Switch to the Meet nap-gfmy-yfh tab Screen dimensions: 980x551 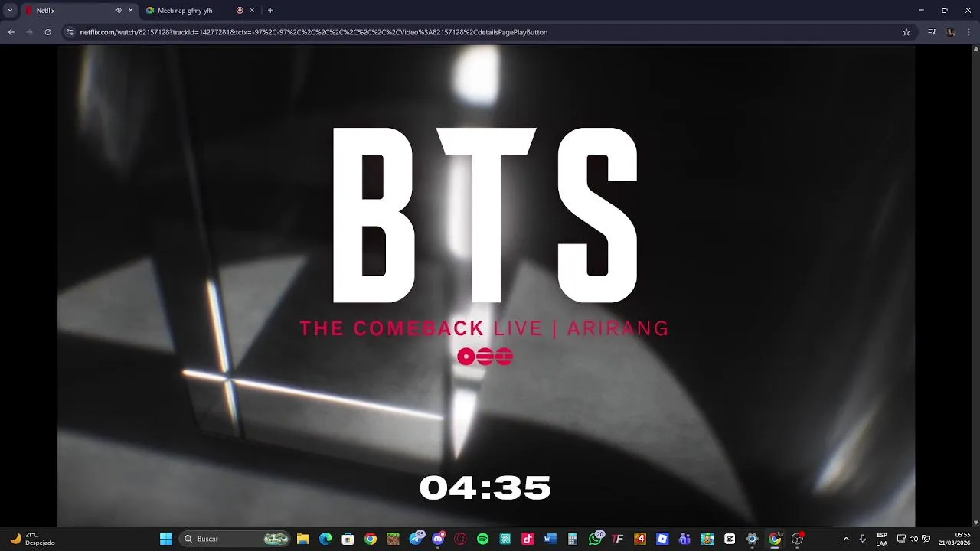pyautogui.click(x=199, y=11)
